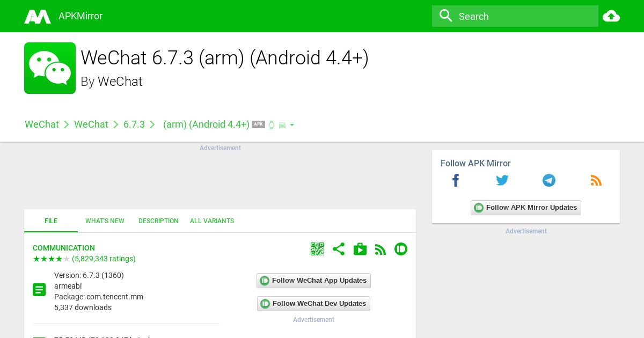Open the APKMirror home link text
Viewport: 644px width, 338px height.
(80, 16)
